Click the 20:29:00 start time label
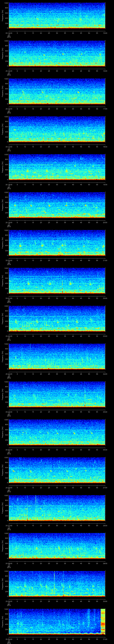The image size is (114, 644). tap(9, 601)
